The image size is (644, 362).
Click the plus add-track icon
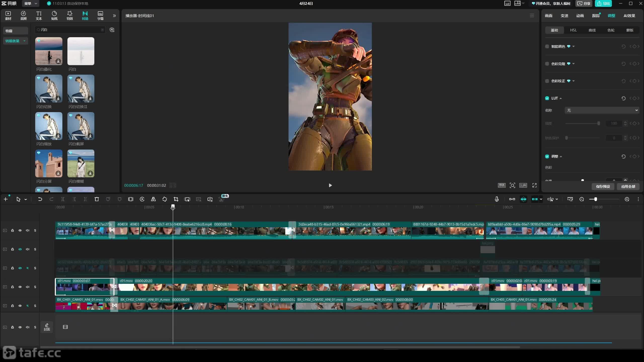click(6, 199)
